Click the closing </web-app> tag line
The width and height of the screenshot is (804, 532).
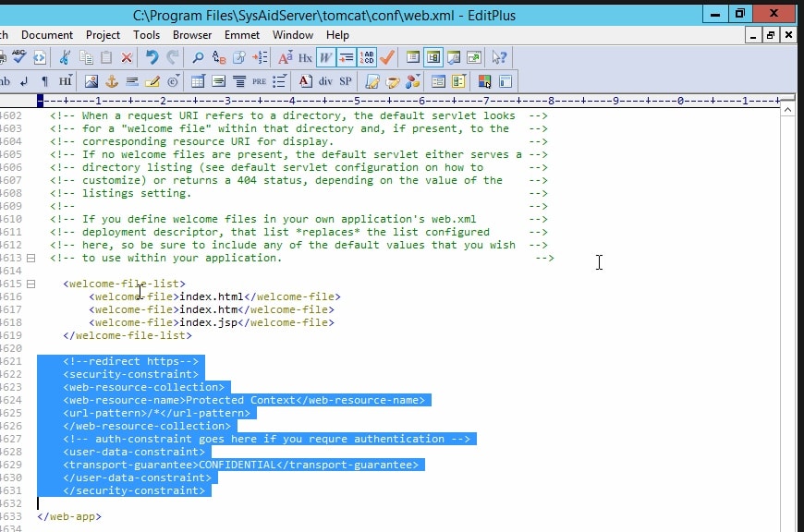tap(69, 516)
